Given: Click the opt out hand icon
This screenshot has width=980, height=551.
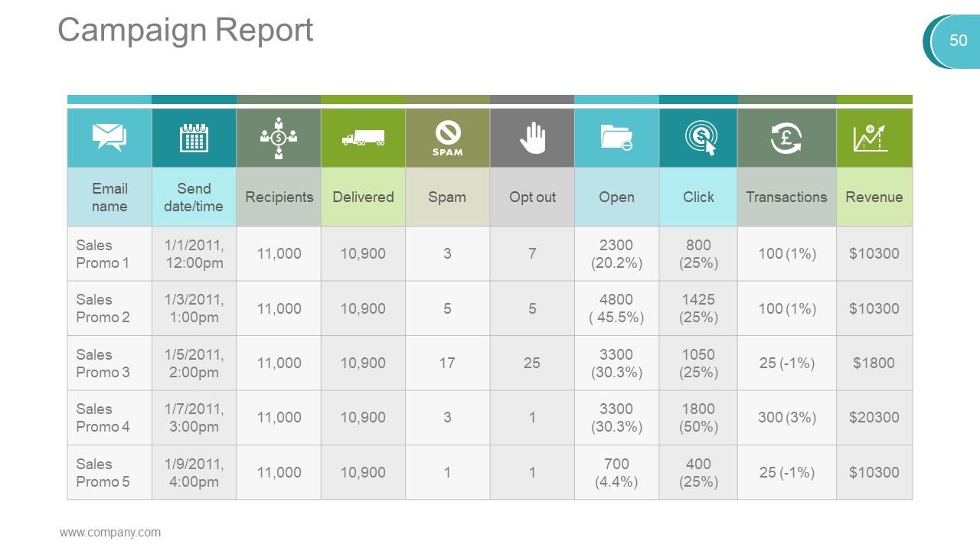Looking at the screenshot, I should (532, 138).
